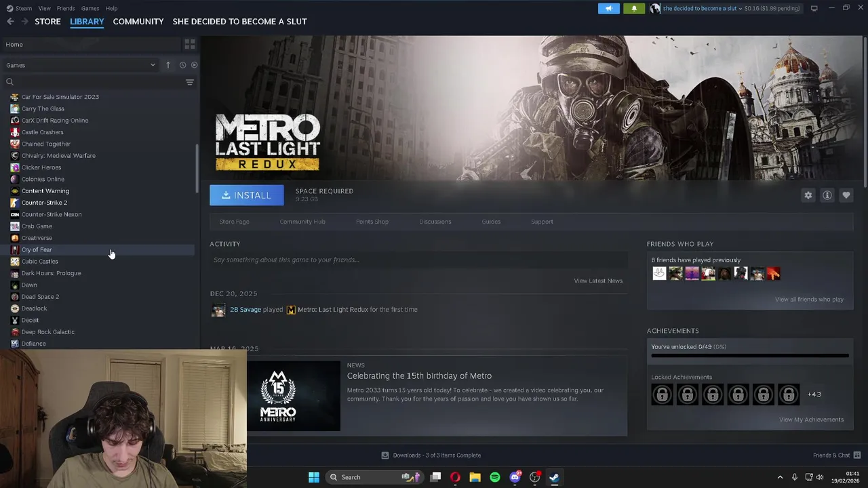Open the Guides link

[x=491, y=222]
